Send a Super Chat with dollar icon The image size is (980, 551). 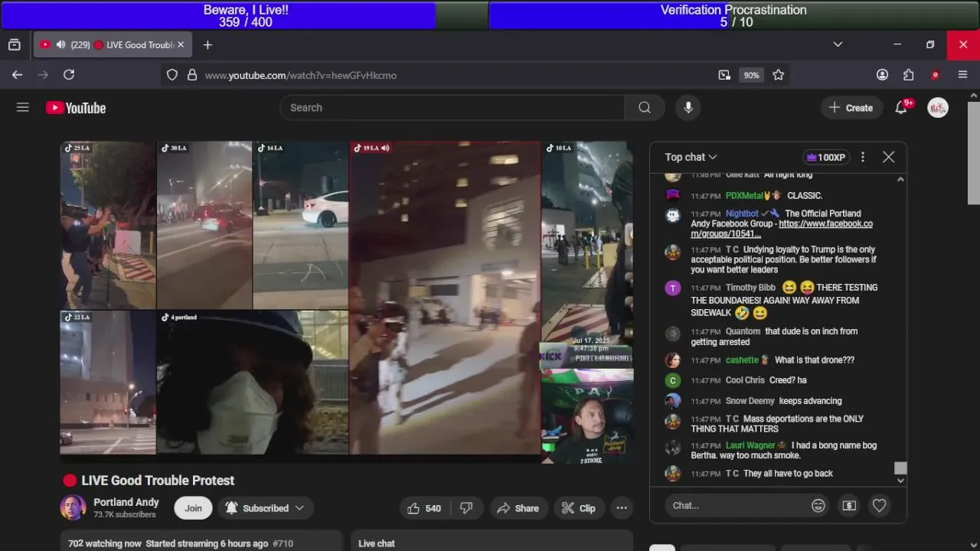849,505
